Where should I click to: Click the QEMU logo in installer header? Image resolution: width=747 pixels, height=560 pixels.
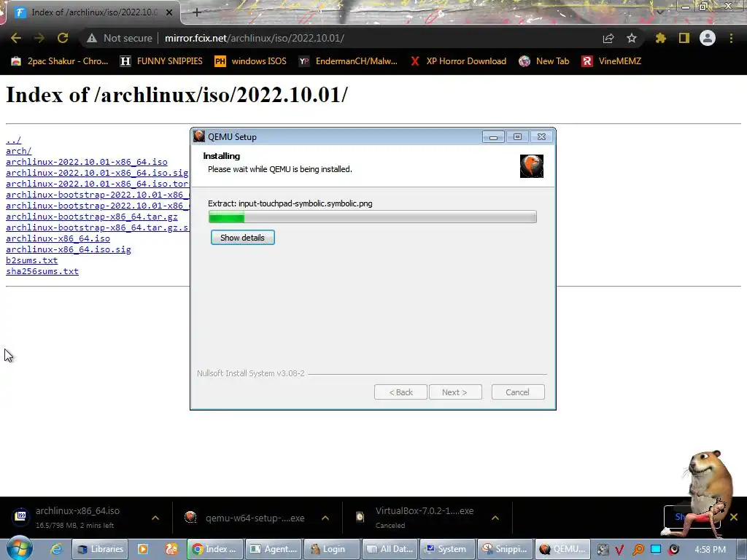click(x=532, y=166)
